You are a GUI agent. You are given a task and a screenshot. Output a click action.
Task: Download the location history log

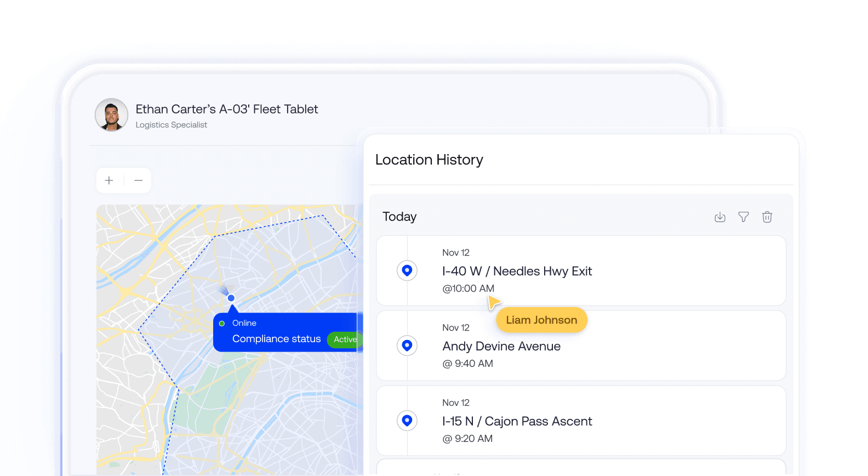[720, 217]
